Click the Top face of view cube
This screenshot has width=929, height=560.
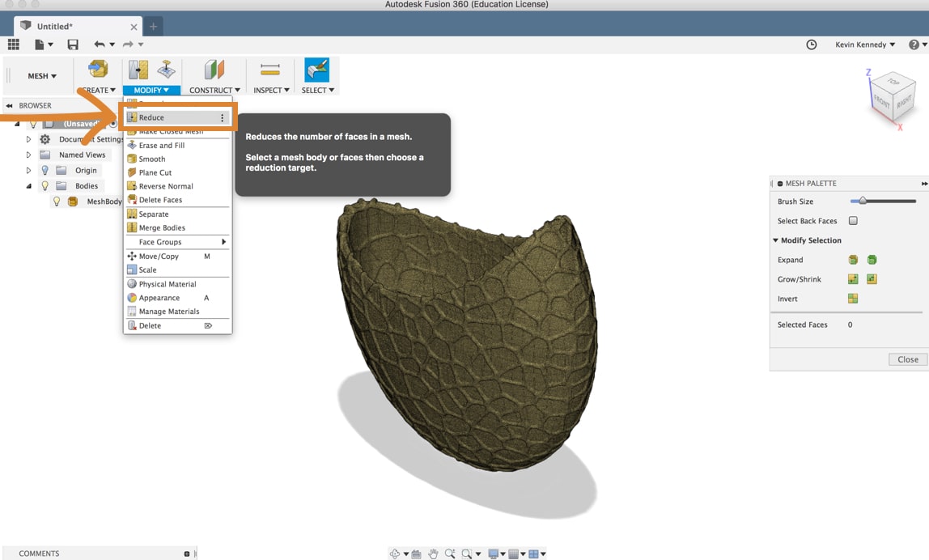pos(893,81)
